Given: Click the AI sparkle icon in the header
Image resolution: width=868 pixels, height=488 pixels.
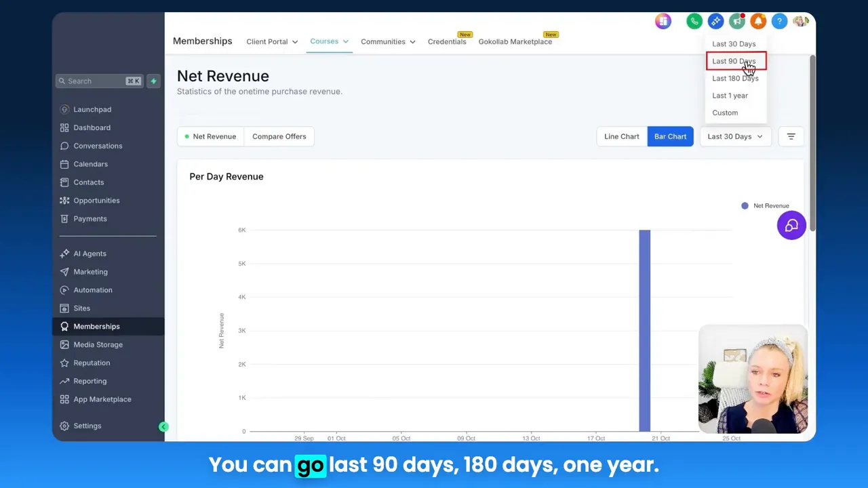Looking at the screenshot, I should (715, 21).
